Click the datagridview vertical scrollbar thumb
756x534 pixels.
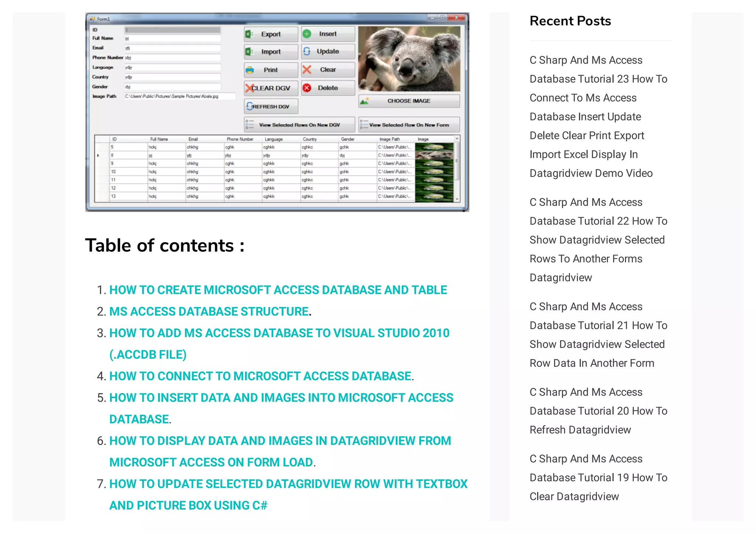click(457, 161)
